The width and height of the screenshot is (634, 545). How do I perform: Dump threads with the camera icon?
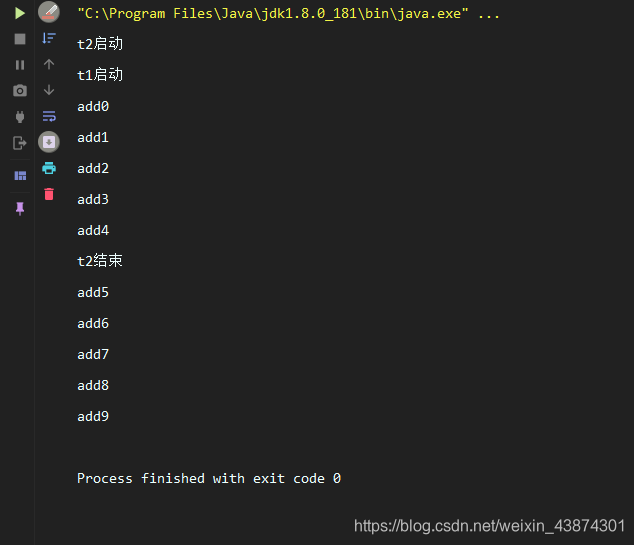coord(20,91)
